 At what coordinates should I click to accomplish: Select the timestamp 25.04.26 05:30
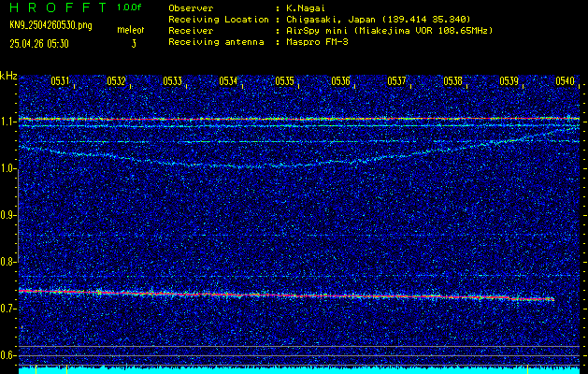tap(39, 44)
